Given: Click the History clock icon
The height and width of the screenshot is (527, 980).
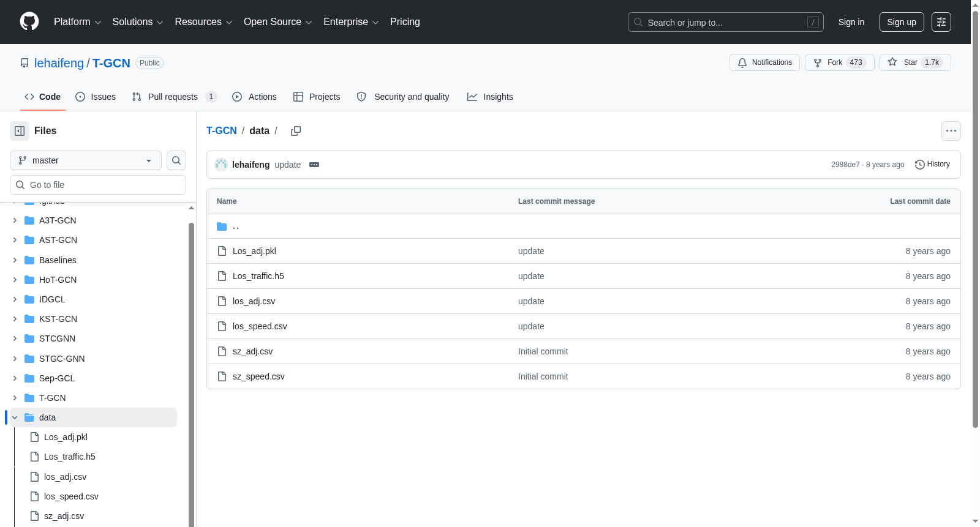Looking at the screenshot, I should coord(919,165).
